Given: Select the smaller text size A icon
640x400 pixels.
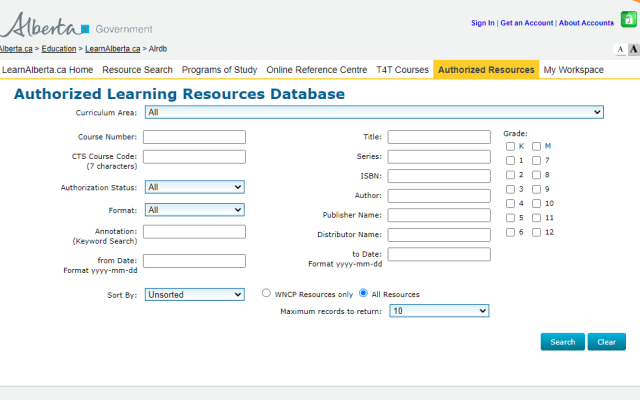Looking at the screenshot, I should click(x=620, y=50).
